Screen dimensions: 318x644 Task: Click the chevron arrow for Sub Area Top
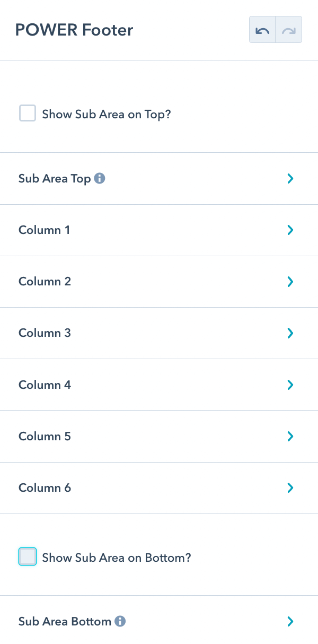click(290, 179)
